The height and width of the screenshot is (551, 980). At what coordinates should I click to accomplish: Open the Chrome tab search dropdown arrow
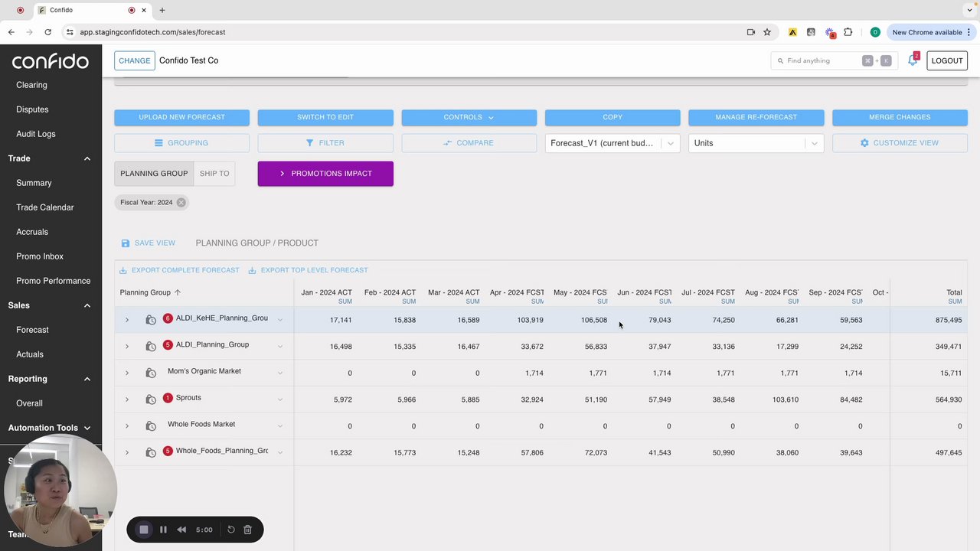pos(970,10)
